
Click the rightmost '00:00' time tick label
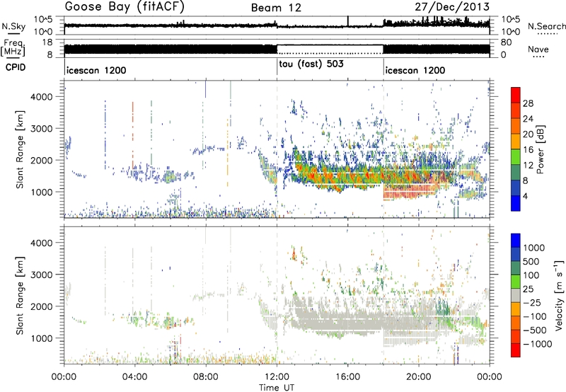click(x=490, y=377)
